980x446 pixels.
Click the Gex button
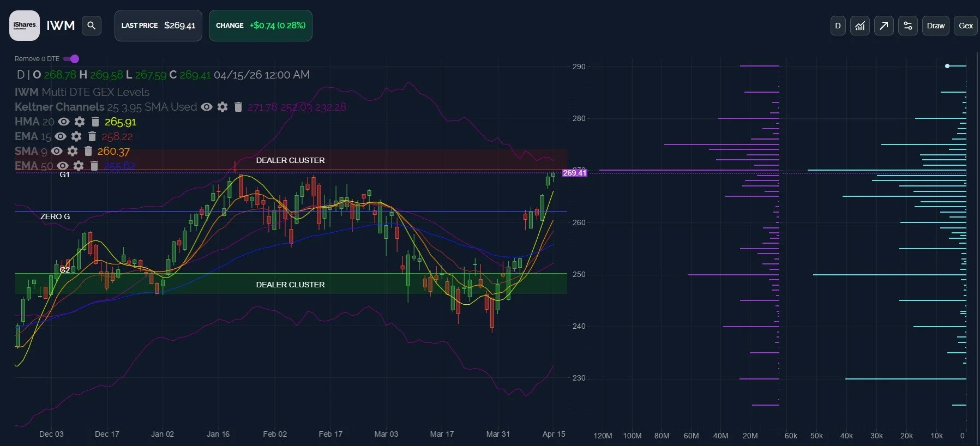click(x=966, y=26)
